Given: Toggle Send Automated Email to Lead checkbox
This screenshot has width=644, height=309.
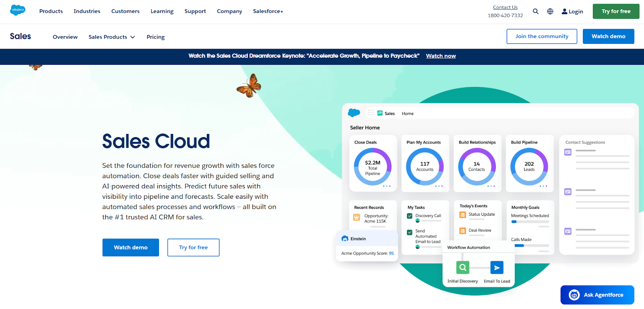Looking at the screenshot, I should point(410,232).
